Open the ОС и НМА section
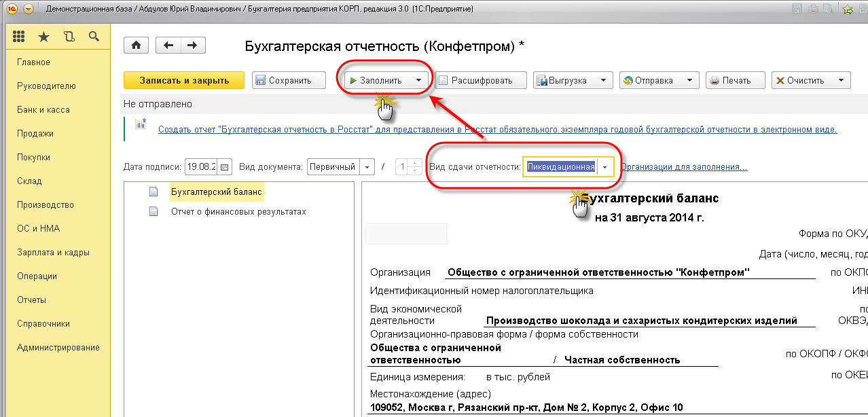Screen dimensions: 868x417 pyautogui.click(x=38, y=228)
